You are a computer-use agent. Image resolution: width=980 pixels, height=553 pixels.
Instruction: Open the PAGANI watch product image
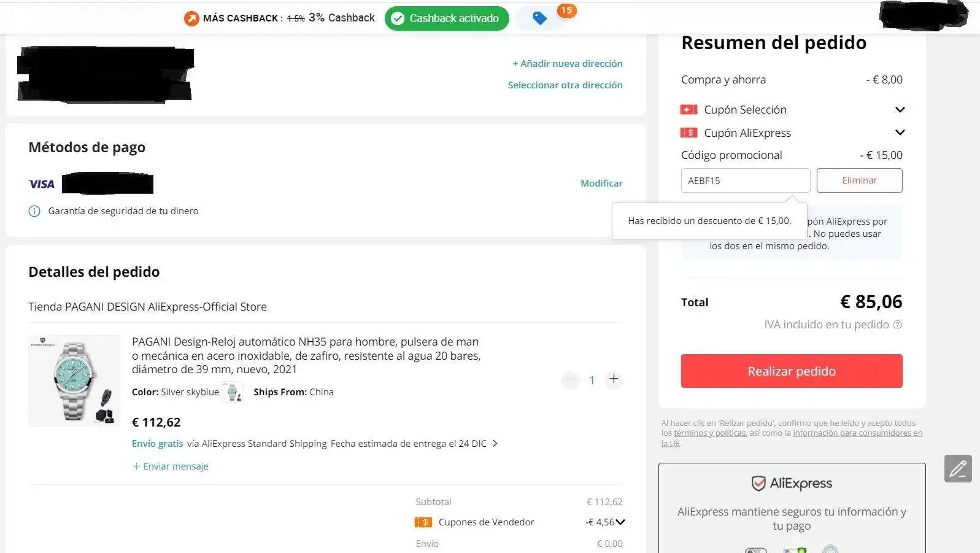tap(74, 381)
